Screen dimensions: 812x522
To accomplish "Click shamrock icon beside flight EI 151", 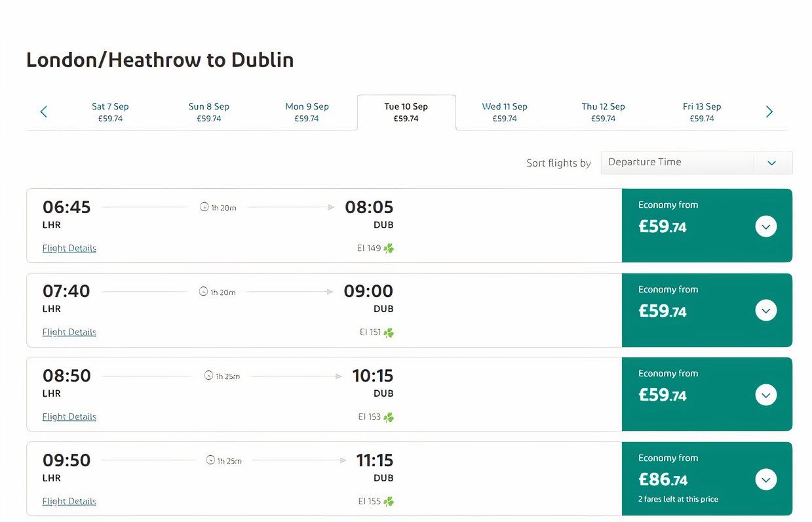I will (x=389, y=332).
